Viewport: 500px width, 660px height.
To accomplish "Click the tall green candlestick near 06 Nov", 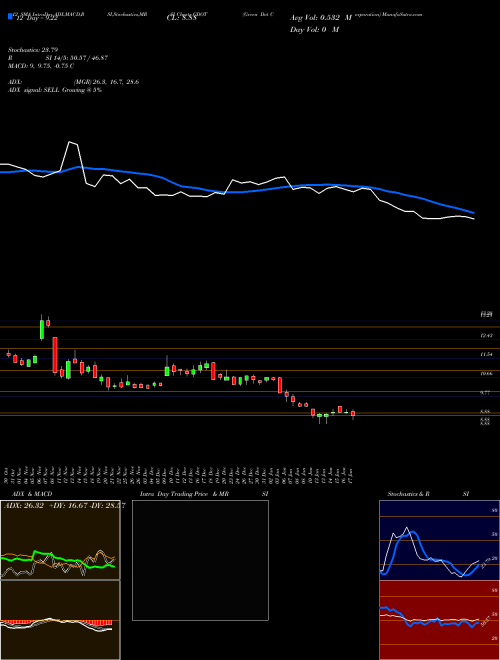I will (x=42, y=328).
